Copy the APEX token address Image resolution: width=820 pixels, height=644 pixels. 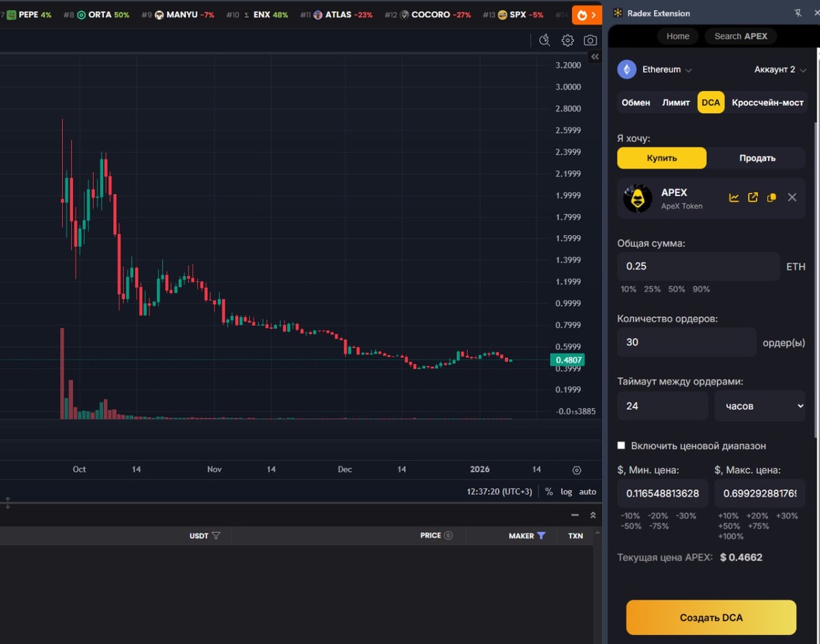point(771,197)
